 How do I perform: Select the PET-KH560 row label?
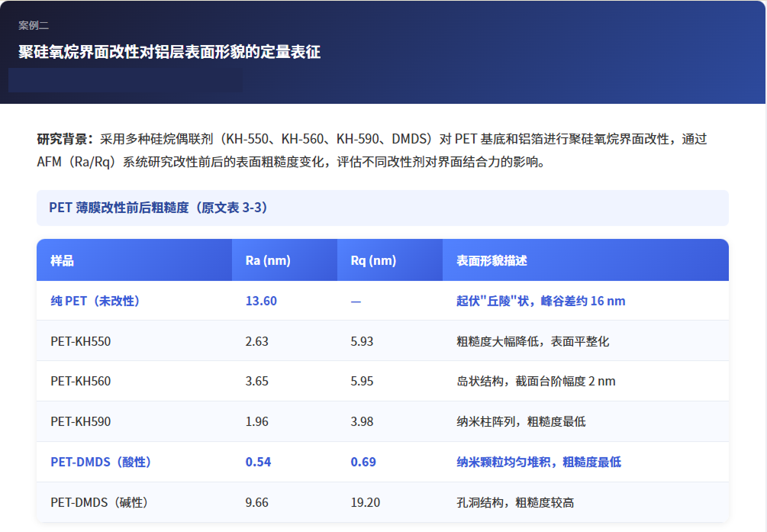pyautogui.click(x=82, y=382)
